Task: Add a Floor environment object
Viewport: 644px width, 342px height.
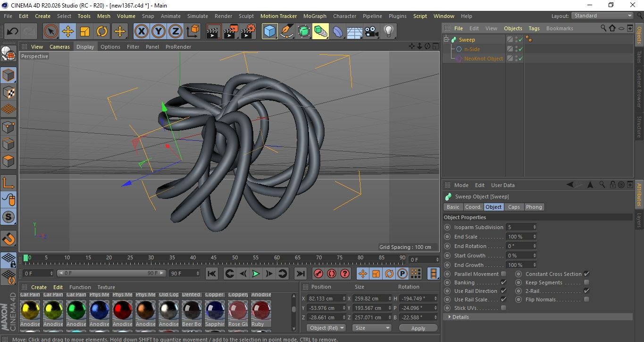Action: click(x=354, y=32)
